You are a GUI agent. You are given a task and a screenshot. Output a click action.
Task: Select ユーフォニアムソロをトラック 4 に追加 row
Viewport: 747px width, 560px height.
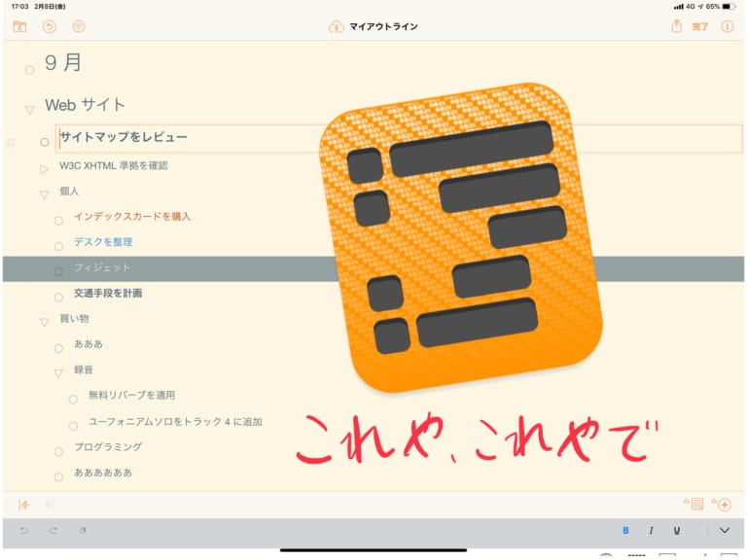(175, 421)
